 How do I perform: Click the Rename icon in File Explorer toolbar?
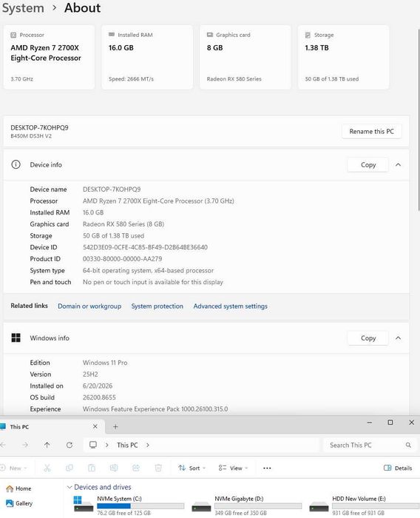[114, 468]
